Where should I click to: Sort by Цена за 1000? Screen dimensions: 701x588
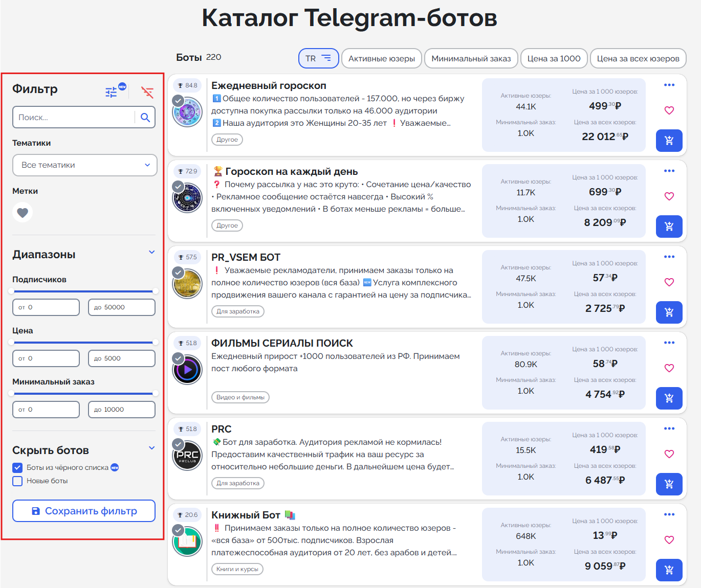553,58
